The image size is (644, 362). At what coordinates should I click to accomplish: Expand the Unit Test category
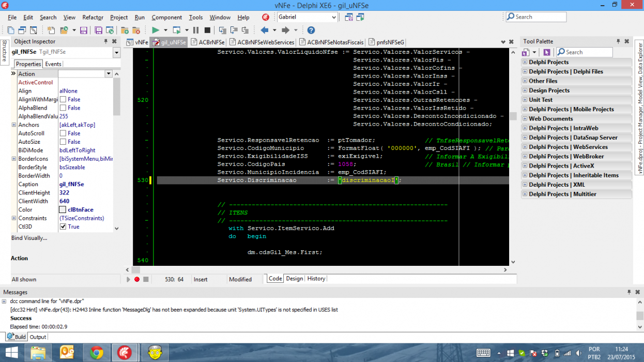(525, 100)
